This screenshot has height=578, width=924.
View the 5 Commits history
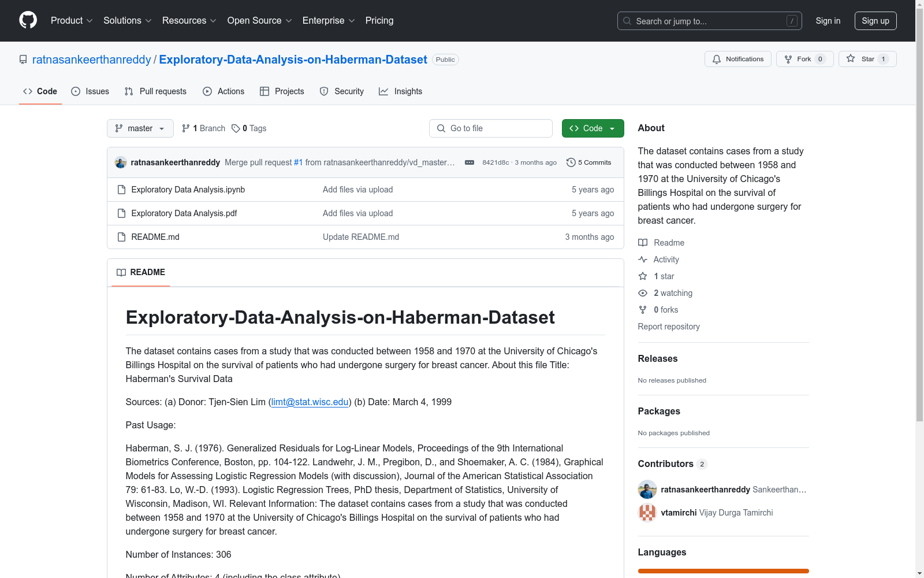[589, 162]
